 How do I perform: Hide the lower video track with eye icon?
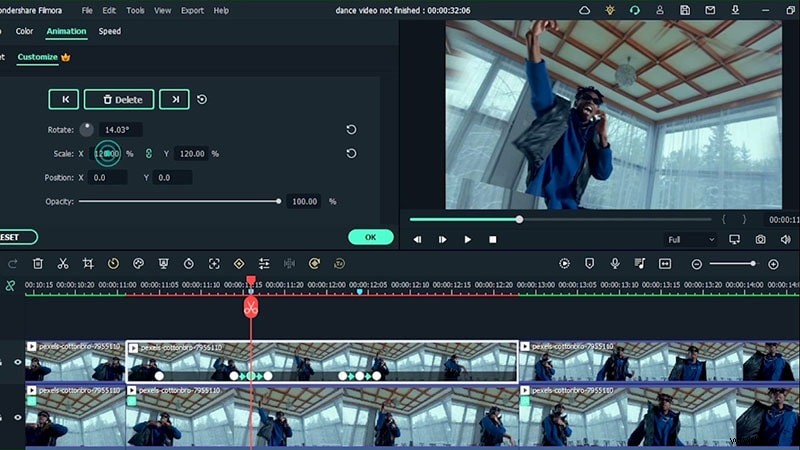point(17,417)
